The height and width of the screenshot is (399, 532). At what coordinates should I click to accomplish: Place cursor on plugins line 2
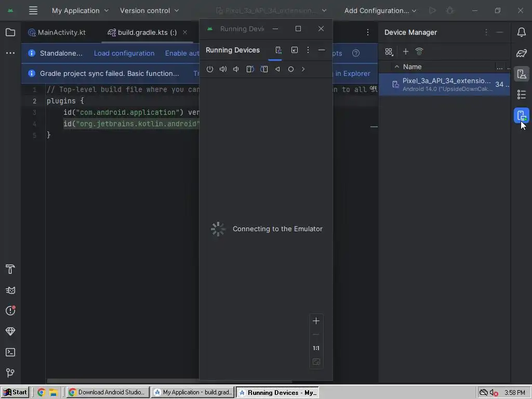65,101
